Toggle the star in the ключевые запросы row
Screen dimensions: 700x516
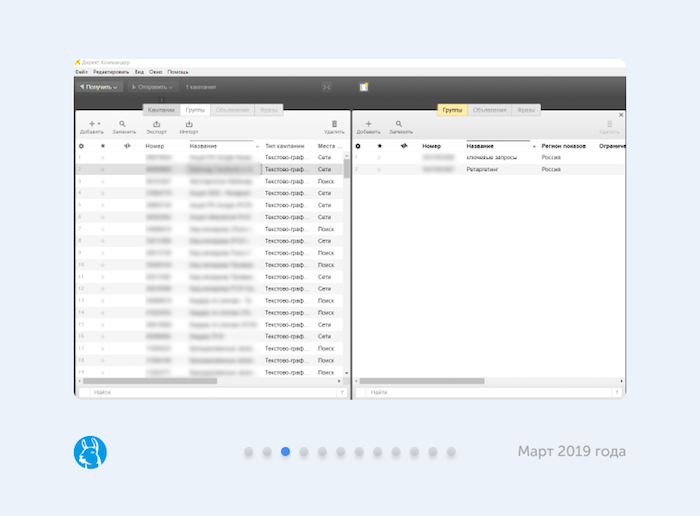(379, 158)
